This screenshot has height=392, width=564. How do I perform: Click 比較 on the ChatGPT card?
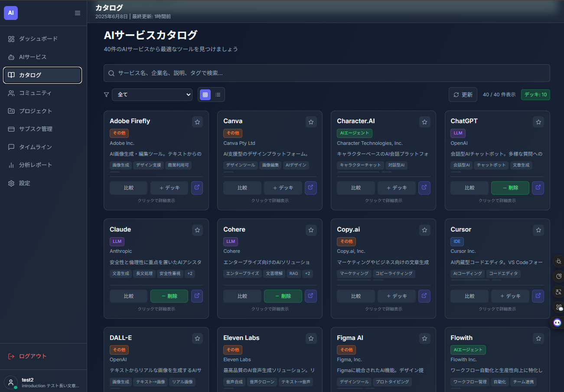pos(469,188)
